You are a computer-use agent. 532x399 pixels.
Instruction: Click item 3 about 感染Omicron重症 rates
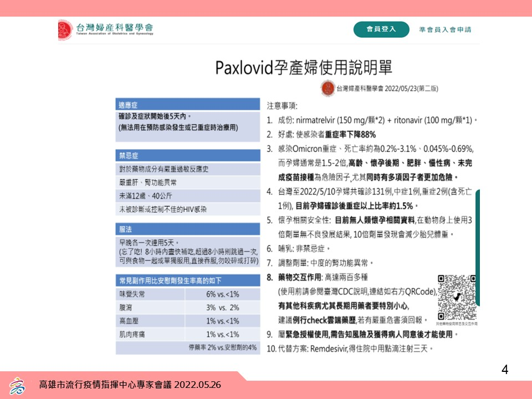pos(371,163)
